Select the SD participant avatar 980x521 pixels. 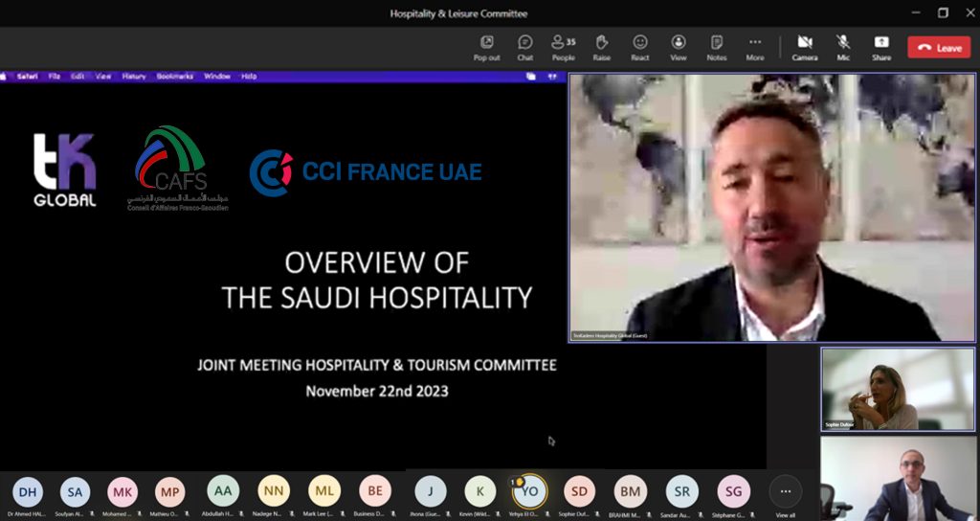pyautogui.click(x=579, y=491)
